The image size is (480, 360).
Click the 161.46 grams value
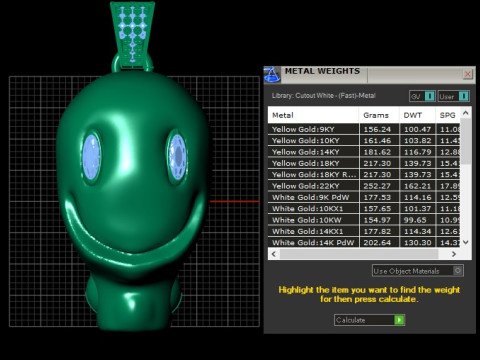click(x=377, y=141)
